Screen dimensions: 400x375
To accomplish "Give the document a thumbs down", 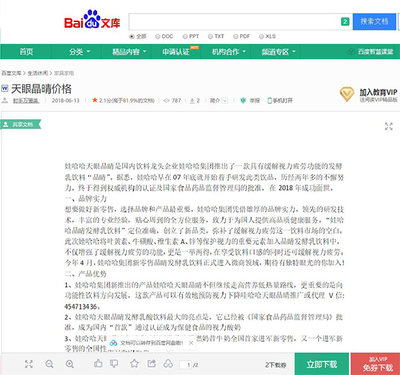I will (114, 363).
